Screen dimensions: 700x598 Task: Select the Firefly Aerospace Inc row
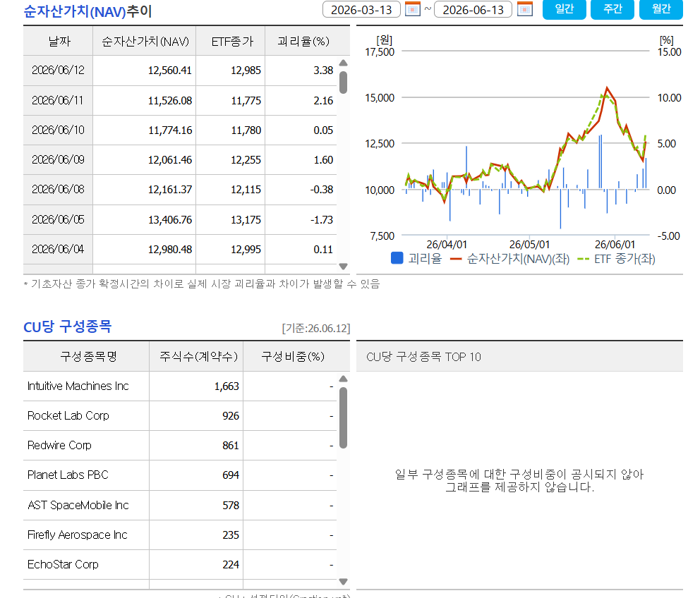[x=180, y=535]
